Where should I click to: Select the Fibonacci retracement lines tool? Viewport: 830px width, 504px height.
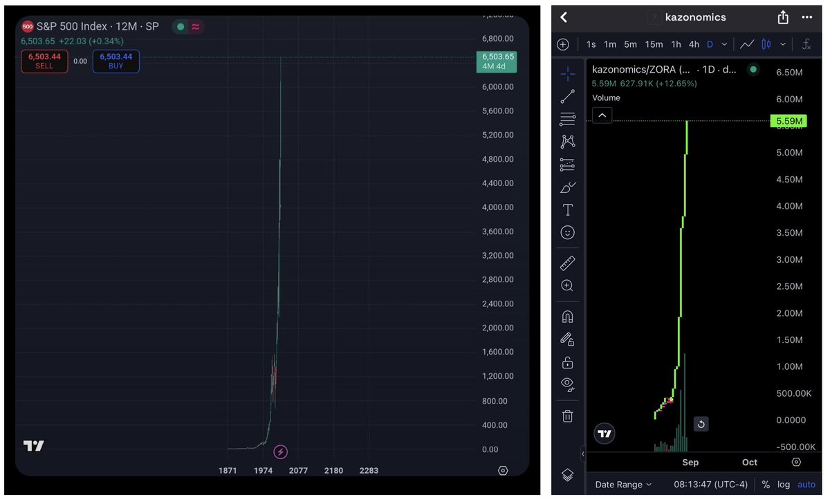[x=567, y=119]
